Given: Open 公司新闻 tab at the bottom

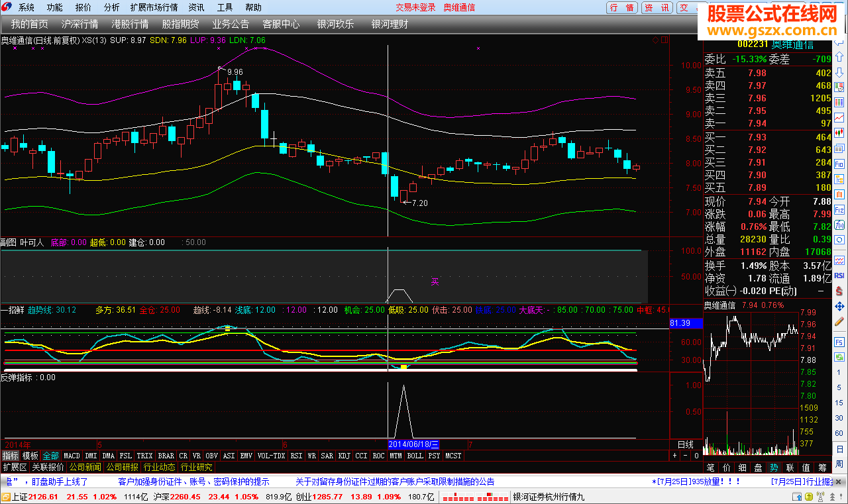Looking at the screenshot, I should pyautogui.click(x=85, y=467).
